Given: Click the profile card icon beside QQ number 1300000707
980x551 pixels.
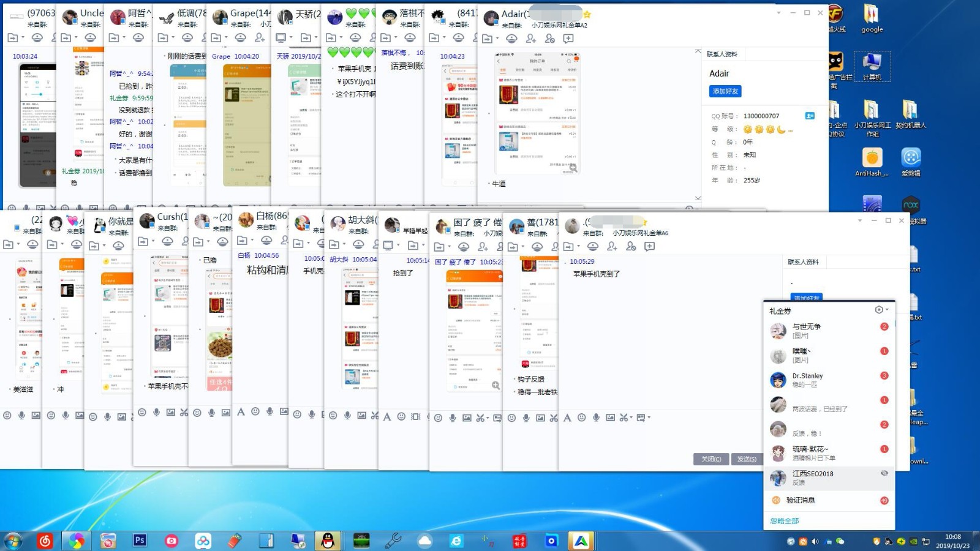Looking at the screenshot, I should [810, 116].
